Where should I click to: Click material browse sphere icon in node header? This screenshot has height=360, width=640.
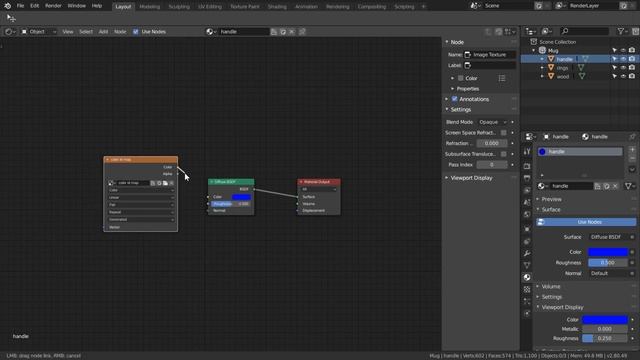tap(211, 31)
